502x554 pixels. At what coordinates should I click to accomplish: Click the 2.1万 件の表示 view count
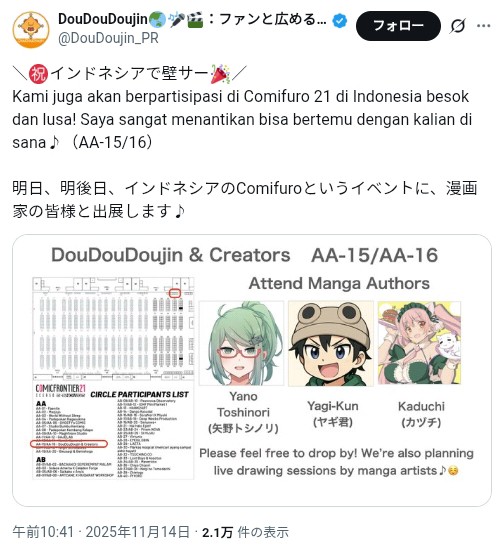pyautogui.click(x=246, y=532)
